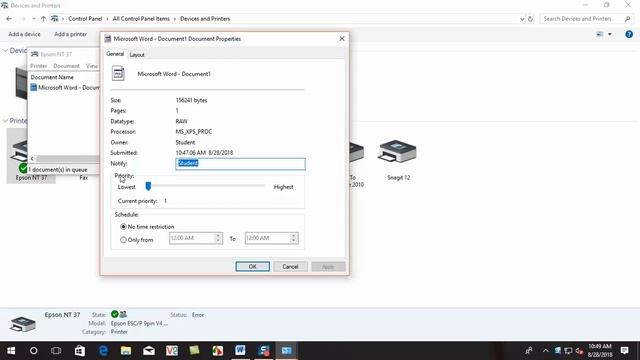The height and width of the screenshot is (360, 640).
Task: Open Cortana search circle
Action: (33, 351)
